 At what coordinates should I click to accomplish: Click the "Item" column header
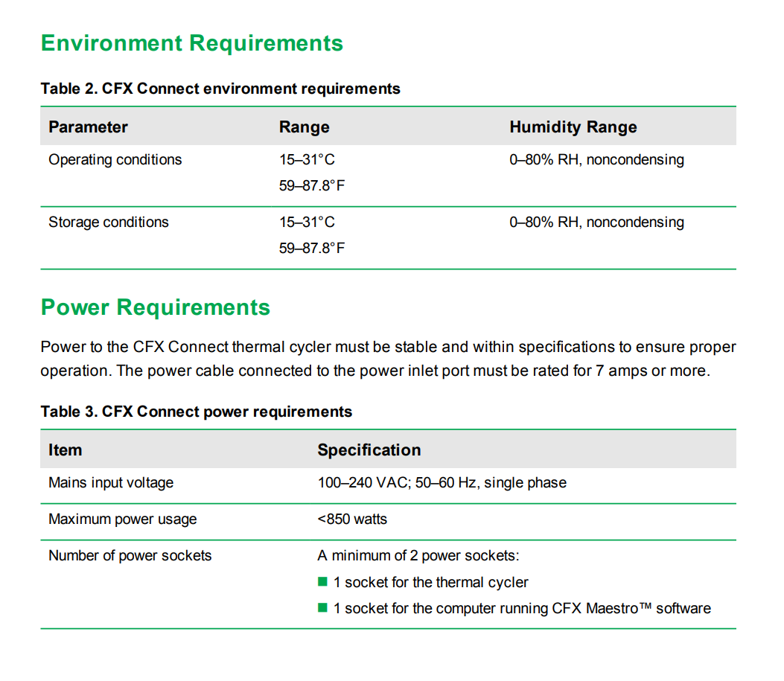[x=65, y=450]
